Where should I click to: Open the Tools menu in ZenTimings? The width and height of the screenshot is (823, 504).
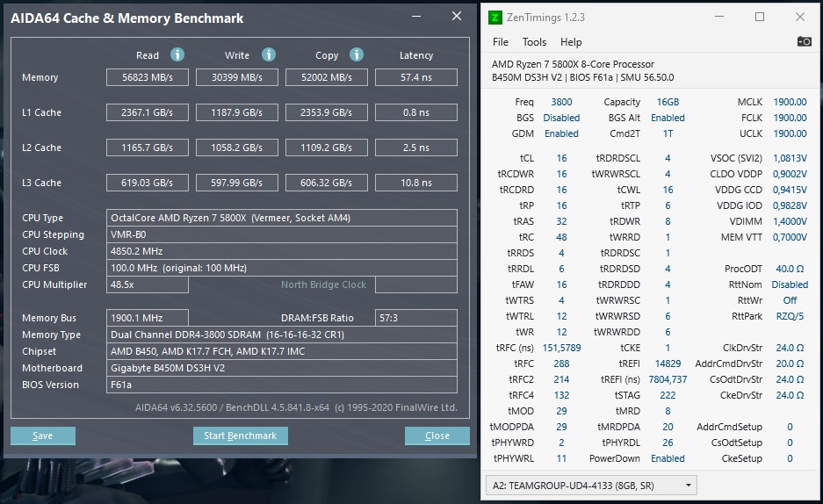(x=534, y=42)
